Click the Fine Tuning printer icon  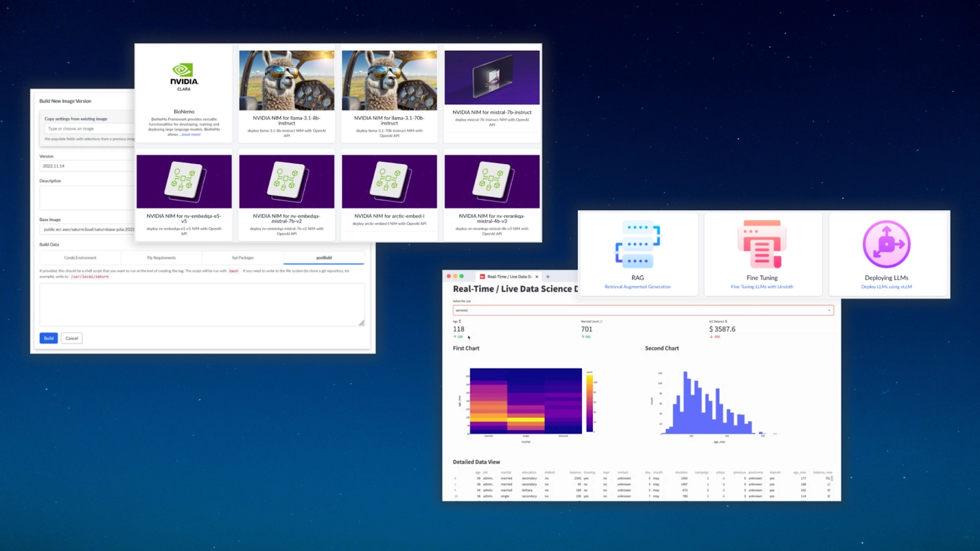[x=762, y=244]
